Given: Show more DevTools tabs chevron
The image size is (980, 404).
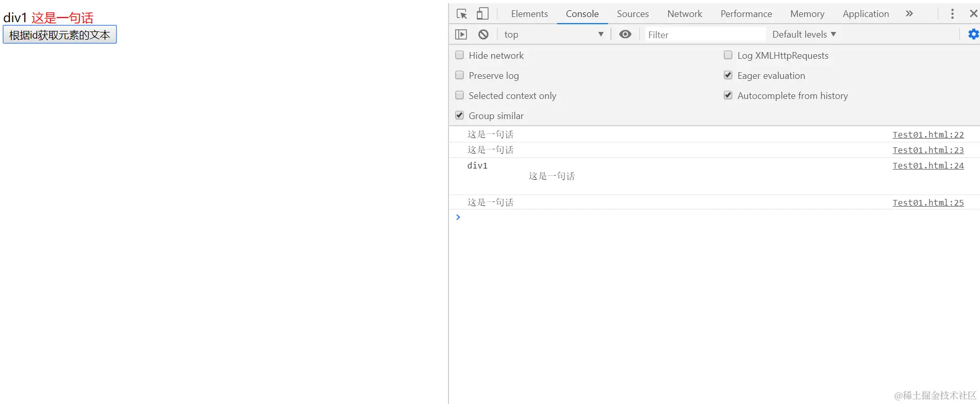Looking at the screenshot, I should tap(909, 14).
